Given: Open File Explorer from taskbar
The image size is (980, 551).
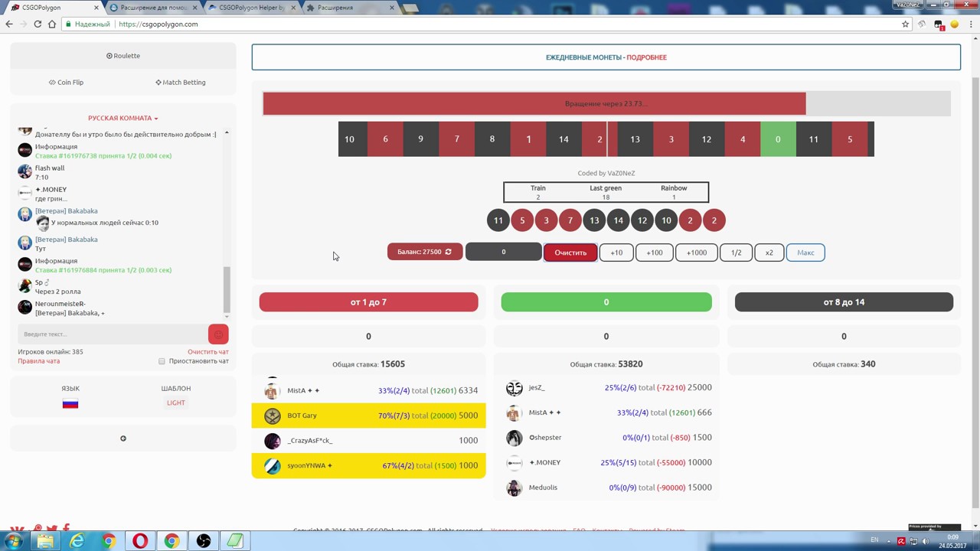Looking at the screenshot, I should point(45,541).
